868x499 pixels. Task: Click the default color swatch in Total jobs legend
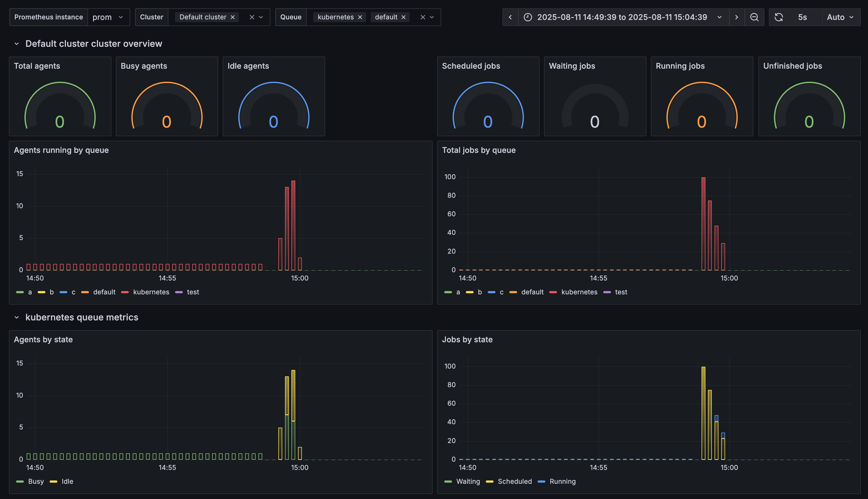(x=513, y=292)
